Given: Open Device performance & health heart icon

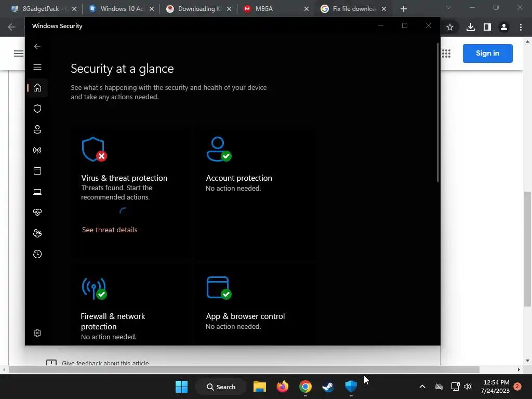Looking at the screenshot, I should (x=37, y=212).
